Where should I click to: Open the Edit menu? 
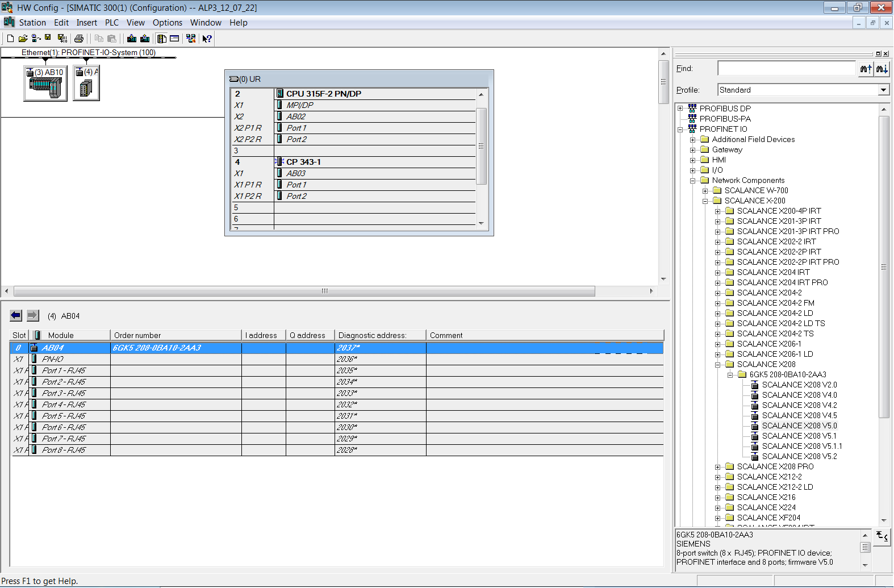tap(61, 23)
